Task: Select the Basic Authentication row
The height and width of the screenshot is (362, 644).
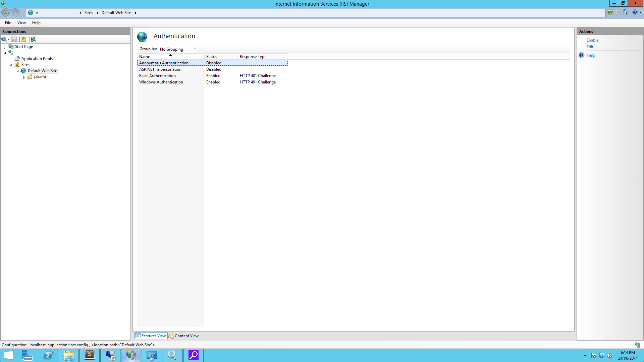Action: pyautogui.click(x=157, y=76)
